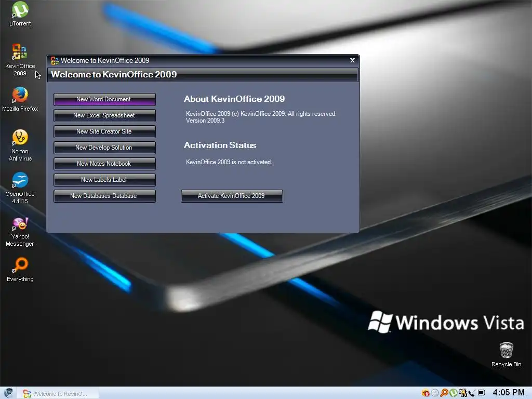532x399 pixels.
Task: Click the OpenOffice 4.1.15 desktop icon
Action: [20, 188]
